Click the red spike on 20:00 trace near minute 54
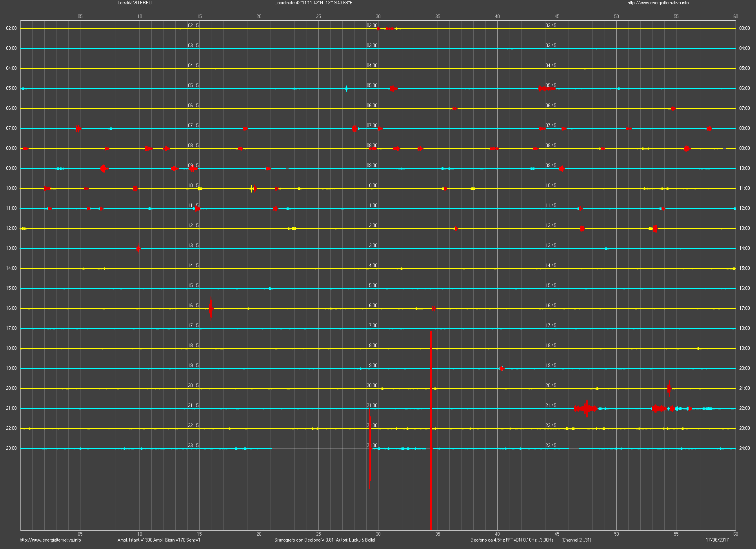Image resolution: width=756 pixels, height=549 pixels. [669, 389]
